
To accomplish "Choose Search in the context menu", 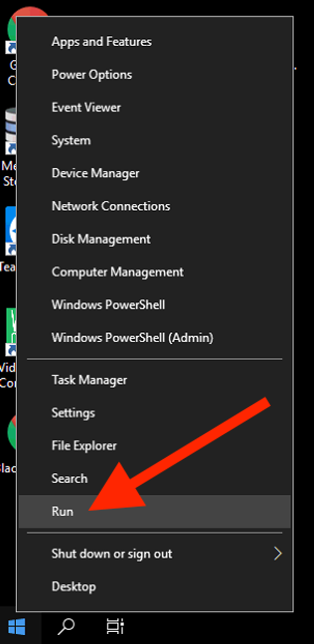I will click(69, 478).
